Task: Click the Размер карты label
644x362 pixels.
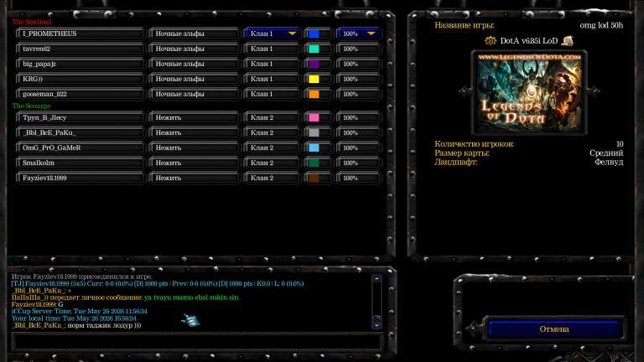Action: tap(462, 153)
